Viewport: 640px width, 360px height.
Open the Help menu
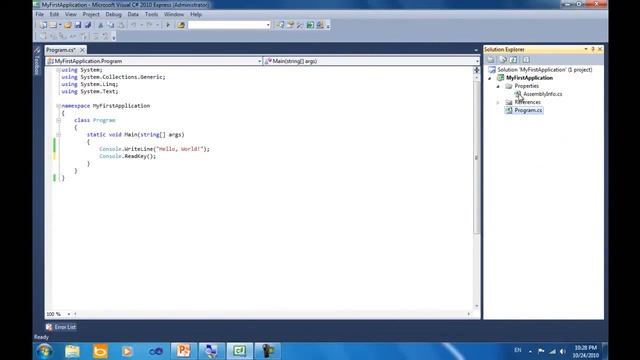[x=196, y=14]
